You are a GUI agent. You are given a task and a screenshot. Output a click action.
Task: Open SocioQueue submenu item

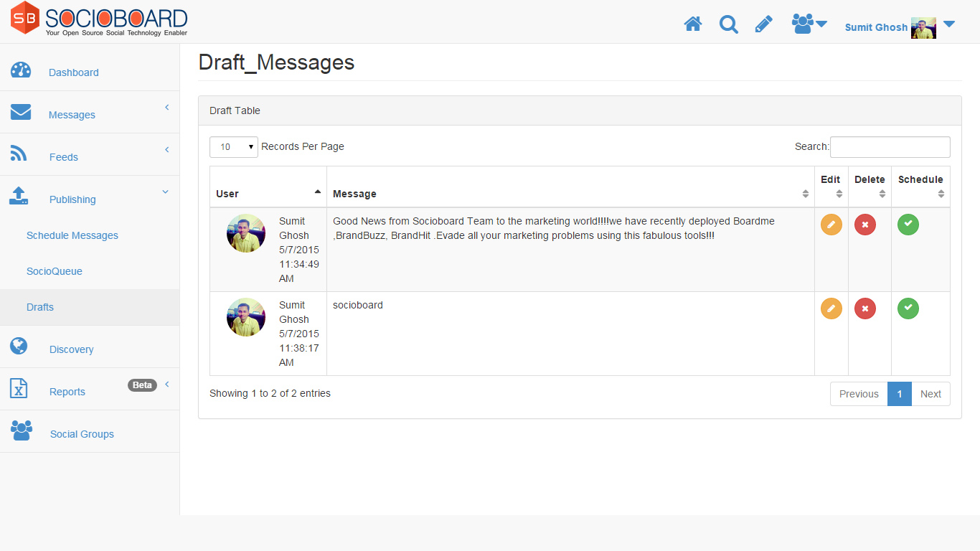55,271
